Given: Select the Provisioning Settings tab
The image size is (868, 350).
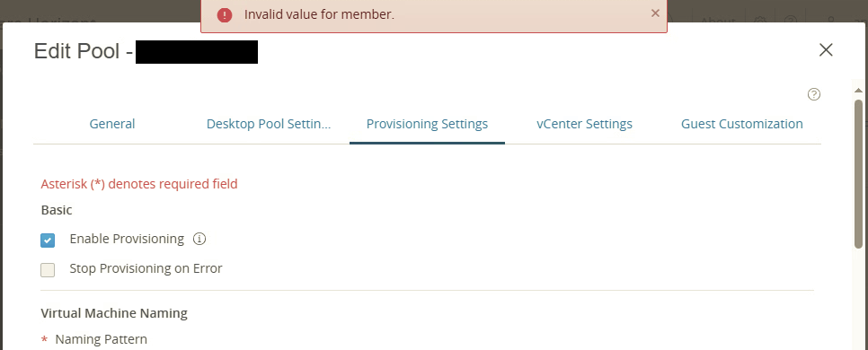Looking at the screenshot, I should click(427, 124).
